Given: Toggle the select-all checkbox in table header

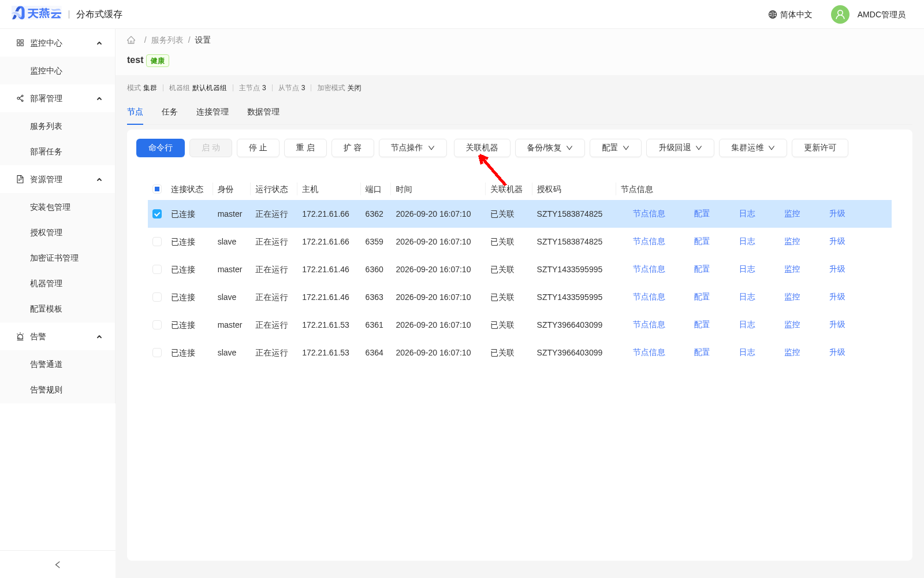Looking at the screenshot, I should [x=157, y=189].
